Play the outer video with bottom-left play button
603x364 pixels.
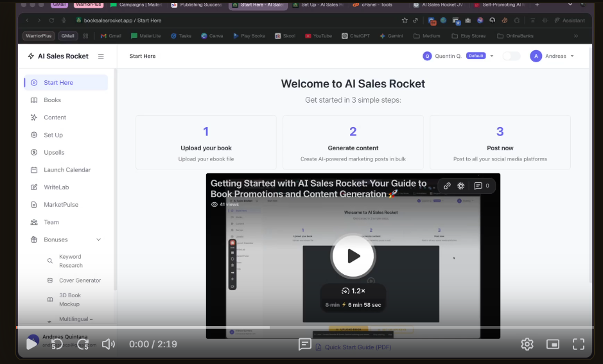click(x=31, y=343)
